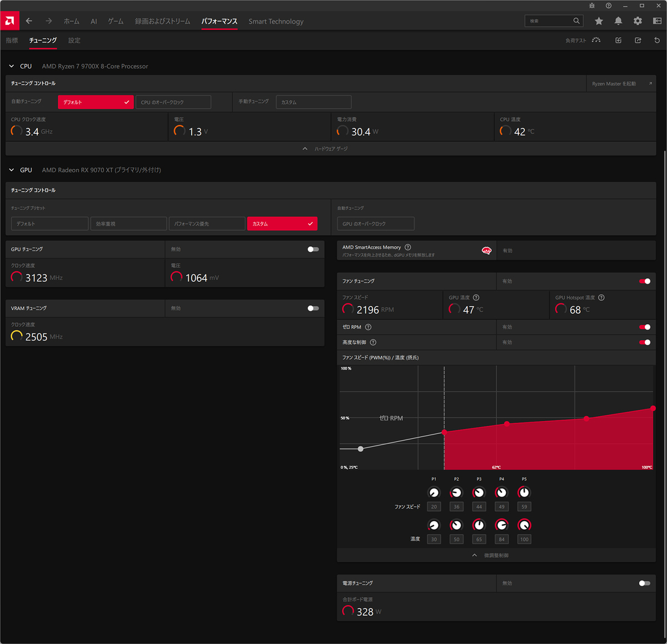The width and height of the screenshot is (667, 644).
Task: Switch to the 設定 sub-tab
Action: (x=74, y=40)
